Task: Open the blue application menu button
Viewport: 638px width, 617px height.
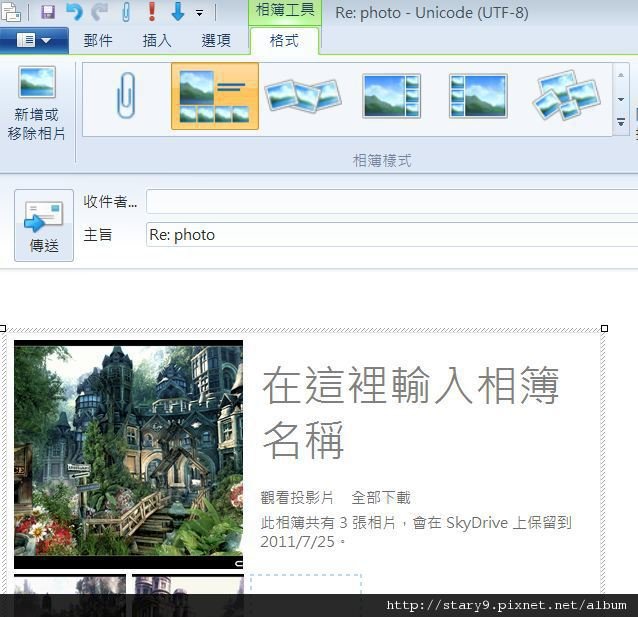Action: [34, 40]
